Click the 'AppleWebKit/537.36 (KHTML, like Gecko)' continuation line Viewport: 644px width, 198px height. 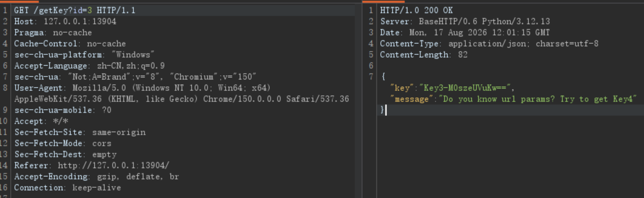pos(182,99)
